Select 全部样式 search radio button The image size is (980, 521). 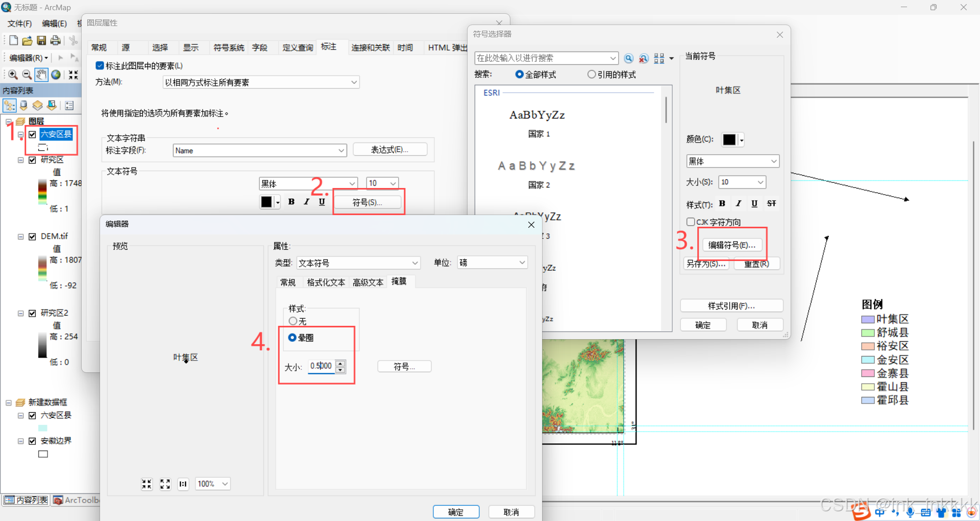[520, 75]
